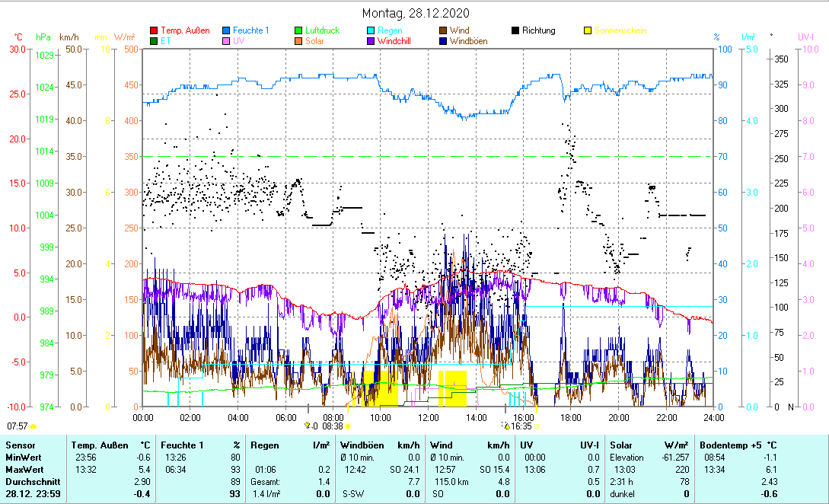Click the blue Feuchte 1 legend square
This screenshot has width=829, height=504.
tap(226, 31)
